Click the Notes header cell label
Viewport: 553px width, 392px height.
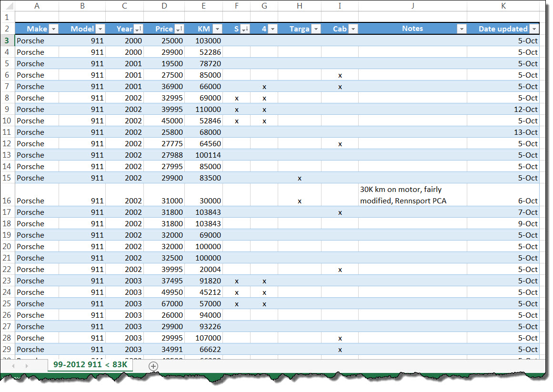coord(412,29)
